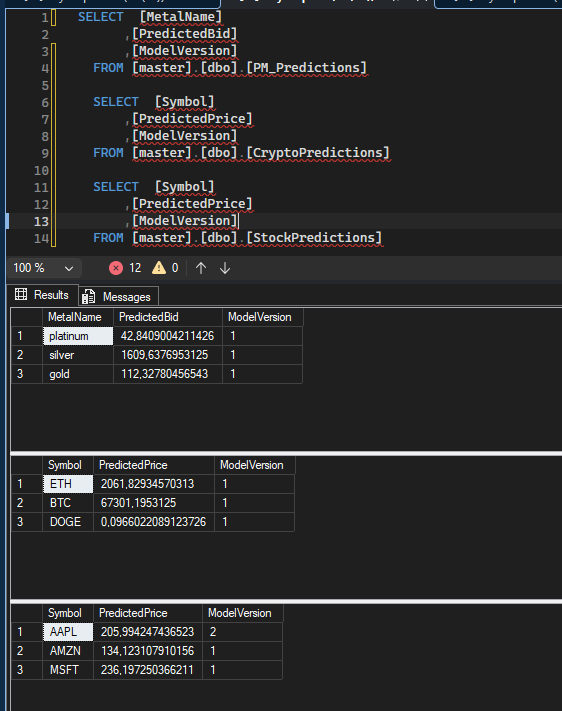Click the red error count icon

click(116, 268)
